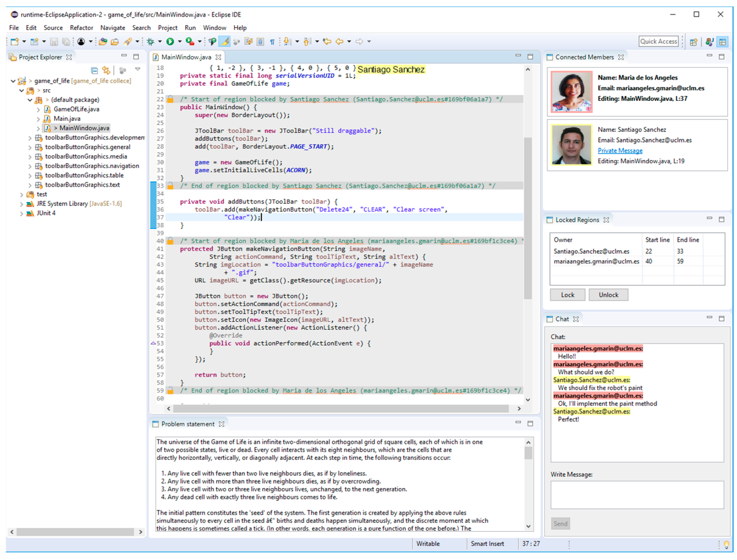The image size is (737, 560).
Task: Click the Collapse All icon in Project Explorer
Action: 94,70
